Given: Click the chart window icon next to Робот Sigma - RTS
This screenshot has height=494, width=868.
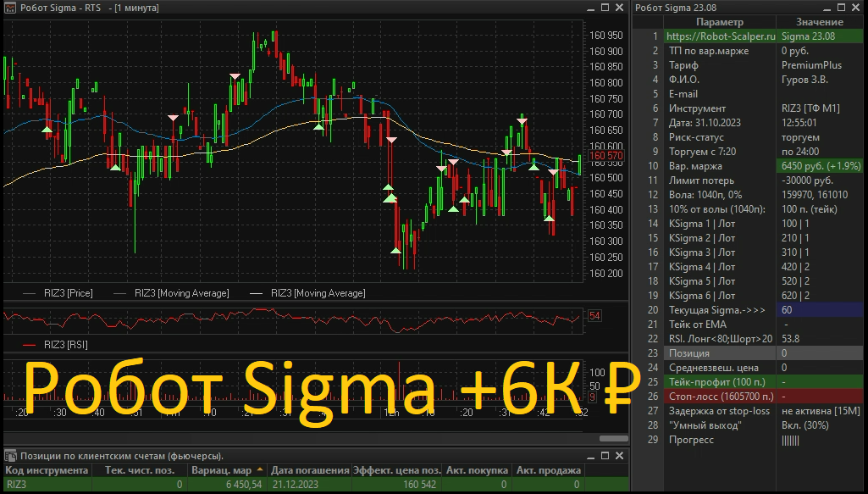Looking at the screenshot, I should pyautogui.click(x=10, y=8).
